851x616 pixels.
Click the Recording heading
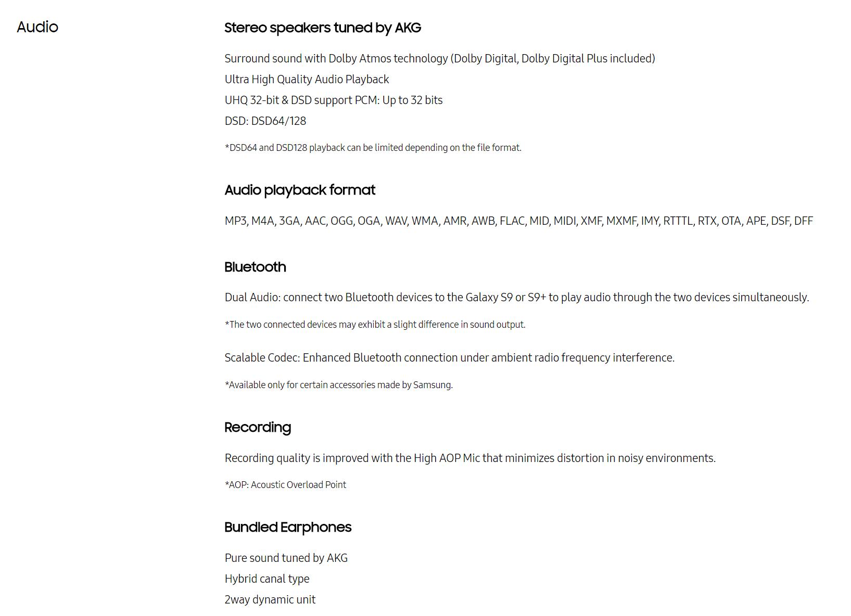257,427
